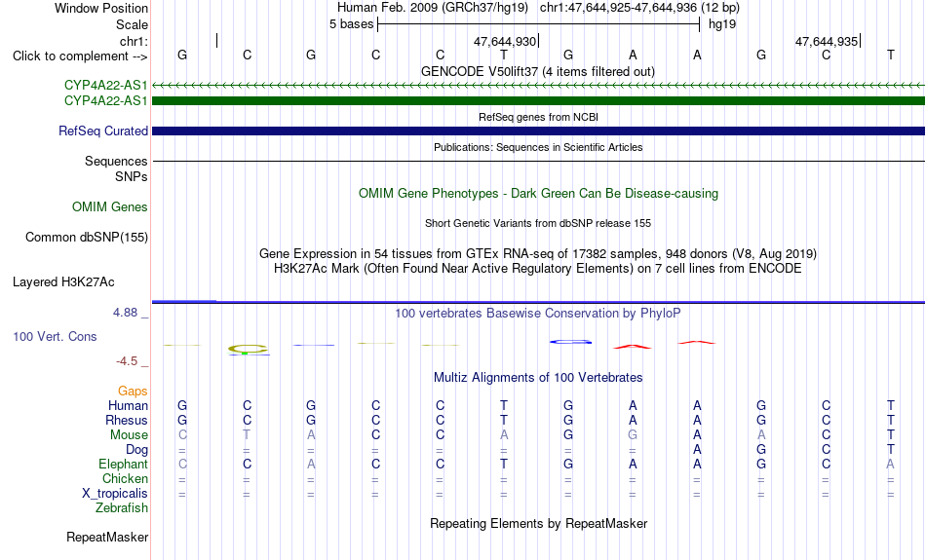Screen dimensions: 926x560
Task: Click the Gaps row label
Action: click(133, 392)
